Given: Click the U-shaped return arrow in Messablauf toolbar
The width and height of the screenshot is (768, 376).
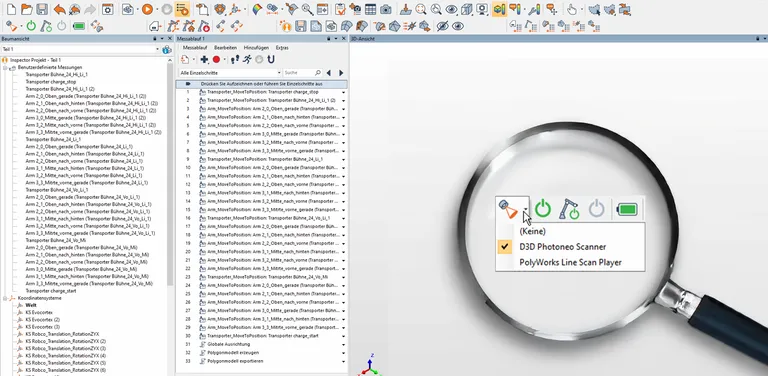Looking at the screenshot, I should click(x=270, y=59).
